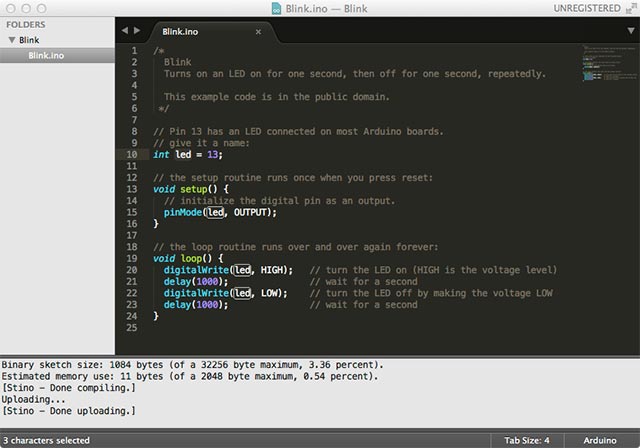
Task: Click 'Uploading...' in the console output
Action: [33, 399]
